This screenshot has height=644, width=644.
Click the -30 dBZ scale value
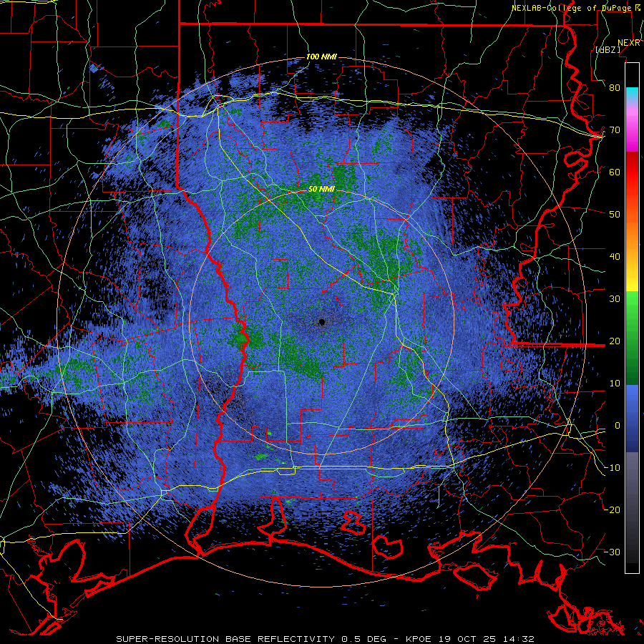pyautogui.click(x=612, y=552)
